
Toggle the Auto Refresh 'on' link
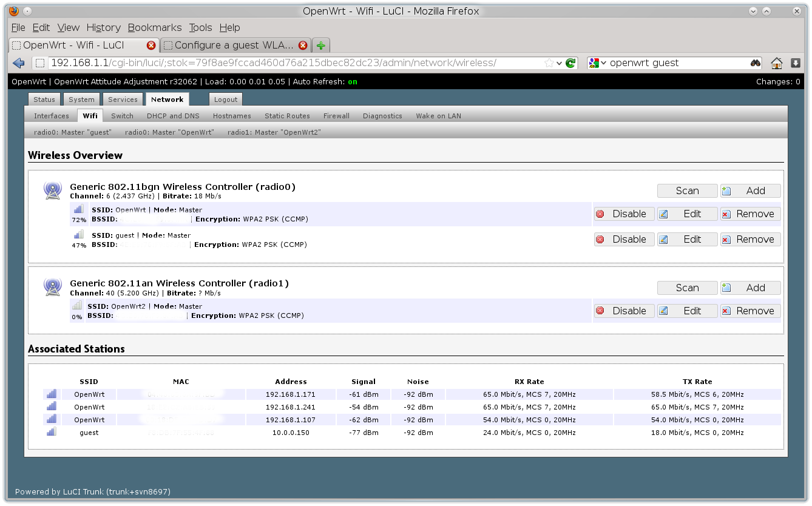click(x=352, y=82)
